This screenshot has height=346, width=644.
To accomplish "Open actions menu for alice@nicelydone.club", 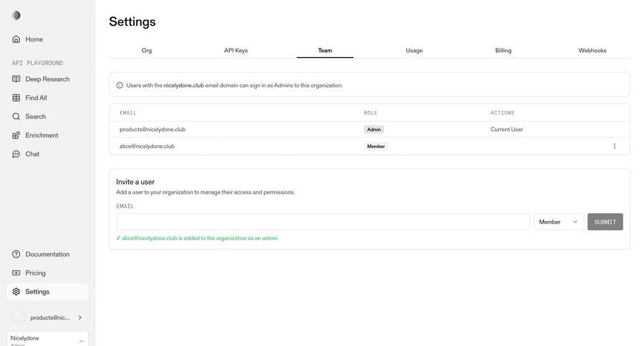I will pyautogui.click(x=614, y=147).
